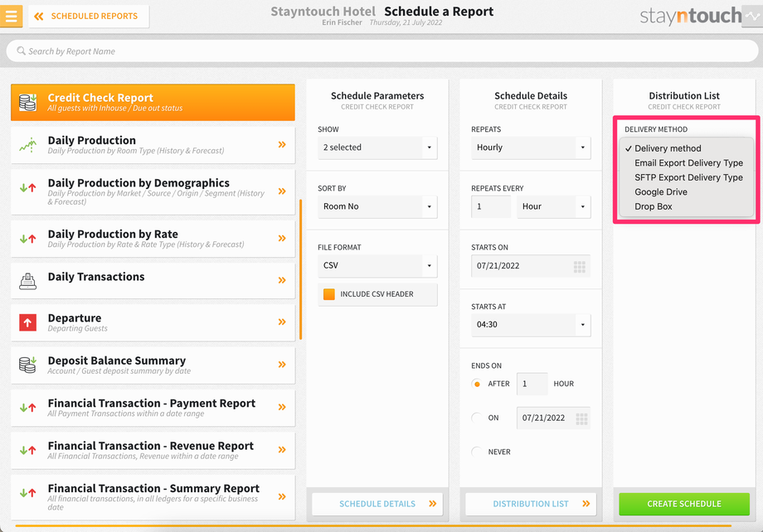Click the orange report list scrollbar

(301, 269)
